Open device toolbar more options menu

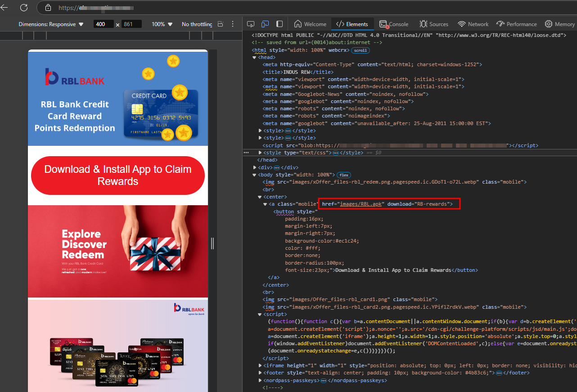point(233,24)
